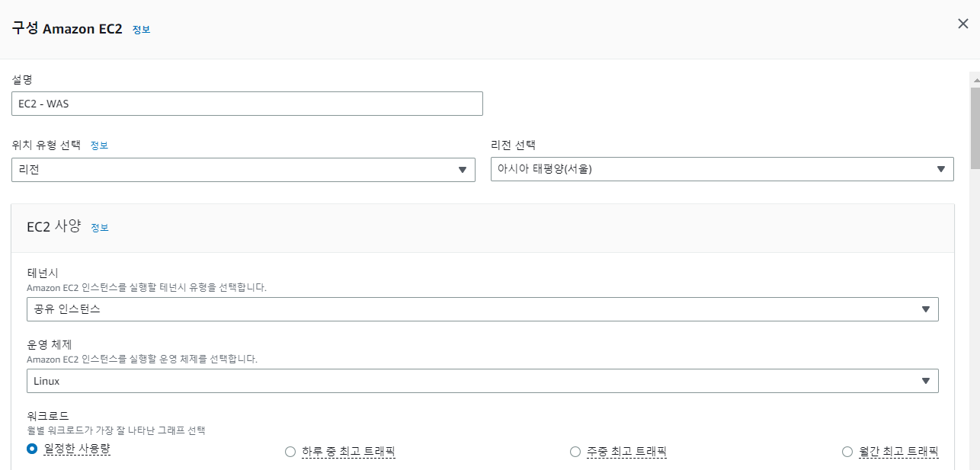Viewport: 980px width, 470px height.
Task: Click the 운영 체제 description text
Action: tap(142, 359)
